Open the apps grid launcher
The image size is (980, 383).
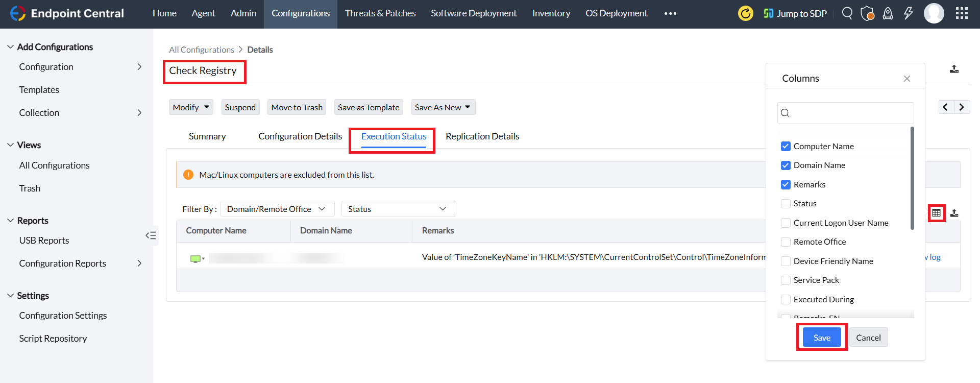pyautogui.click(x=962, y=13)
